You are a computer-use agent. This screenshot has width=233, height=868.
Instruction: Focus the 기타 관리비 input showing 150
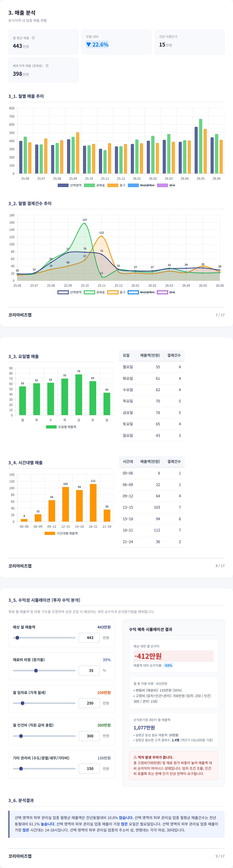89,769
